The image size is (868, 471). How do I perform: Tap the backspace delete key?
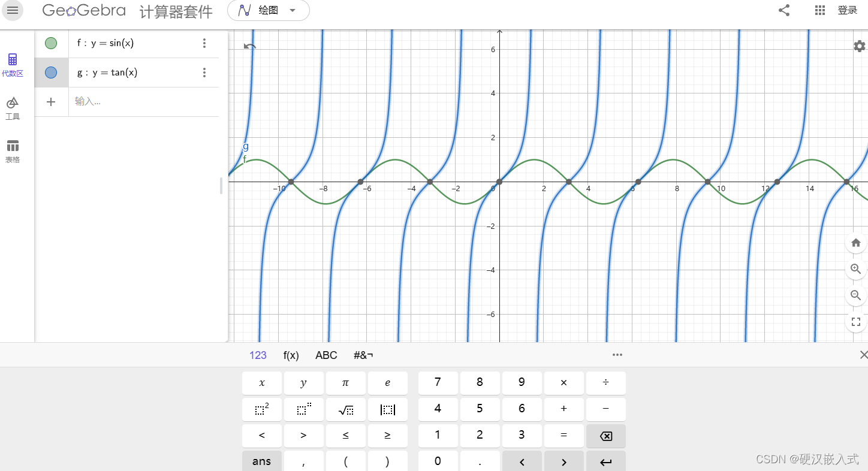606,436
